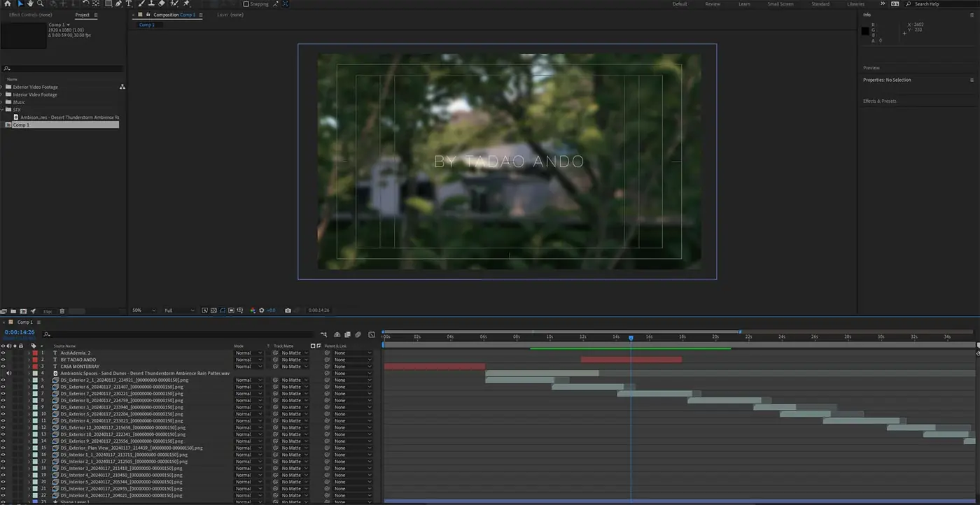Hide the CASA MONTERRAY layer
Screen dimensions: 980x505
[x=3, y=367]
